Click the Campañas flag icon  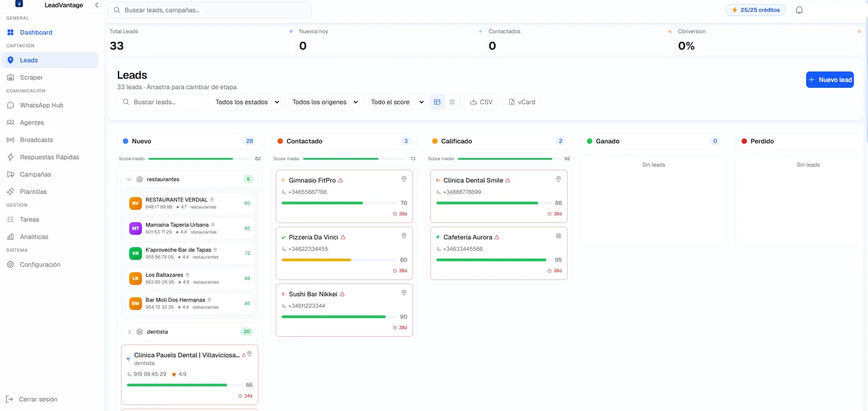pos(10,174)
